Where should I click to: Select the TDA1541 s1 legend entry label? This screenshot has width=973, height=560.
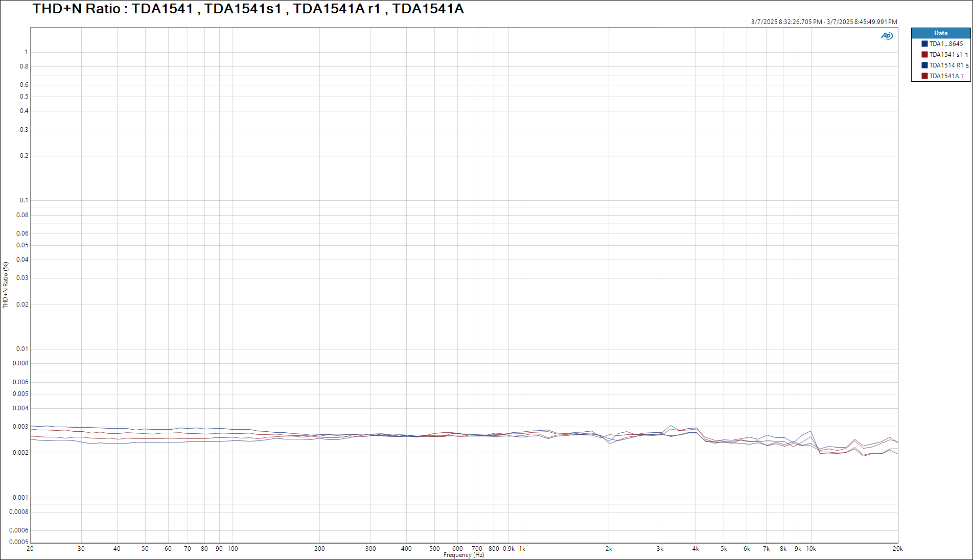(x=945, y=55)
